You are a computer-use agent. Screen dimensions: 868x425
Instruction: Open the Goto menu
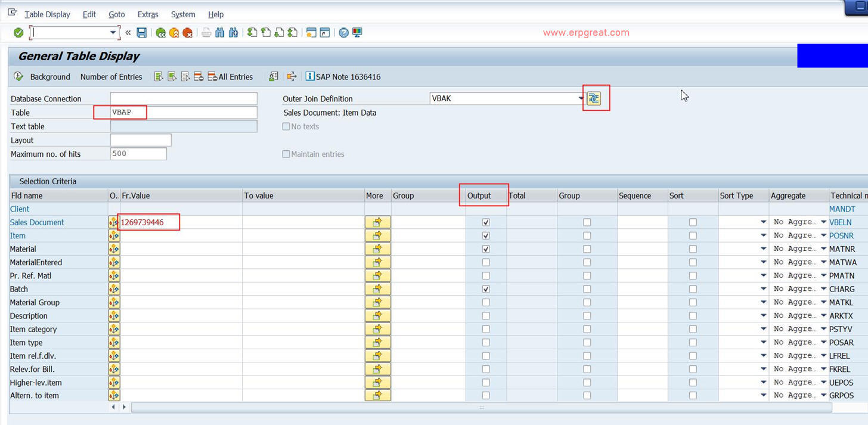tap(117, 14)
